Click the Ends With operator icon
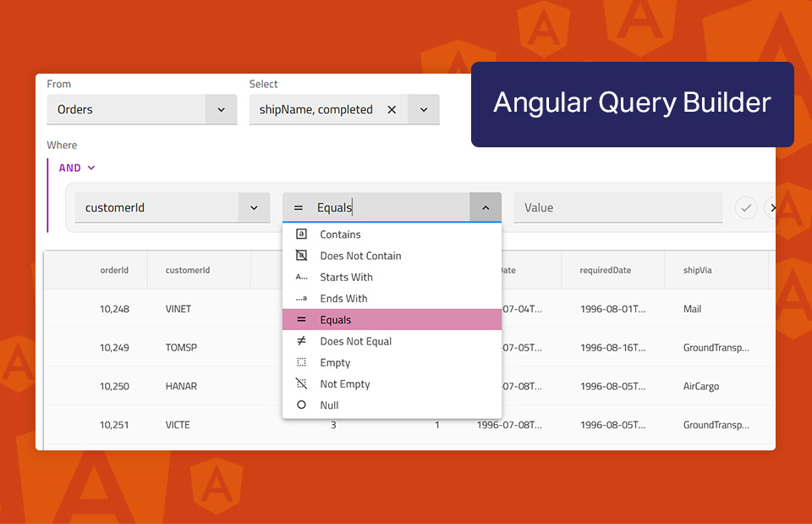 click(301, 298)
